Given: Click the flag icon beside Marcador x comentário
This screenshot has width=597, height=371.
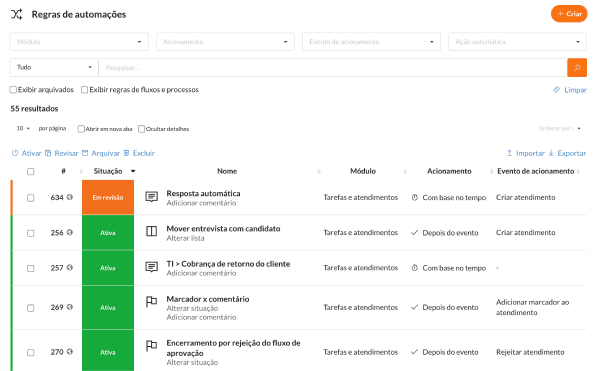Looking at the screenshot, I should pos(152,302).
